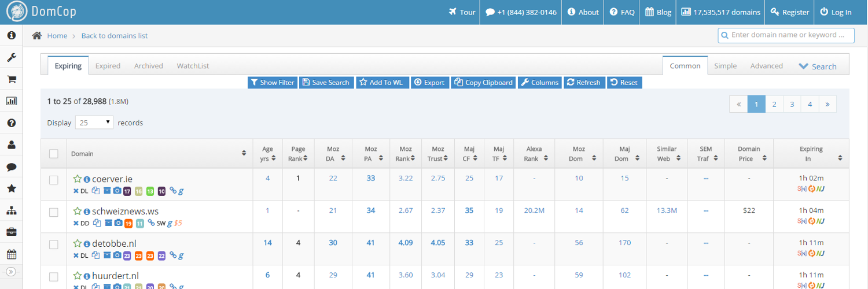The width and height of the screenshot is (868, 289).
Task: Go to next page with » button
Action: click(827, 104)
